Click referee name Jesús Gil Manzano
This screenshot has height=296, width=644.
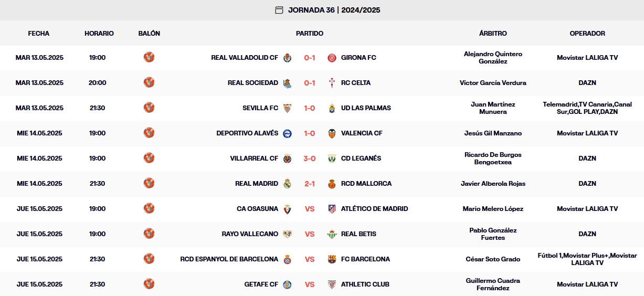coord(493,133)
